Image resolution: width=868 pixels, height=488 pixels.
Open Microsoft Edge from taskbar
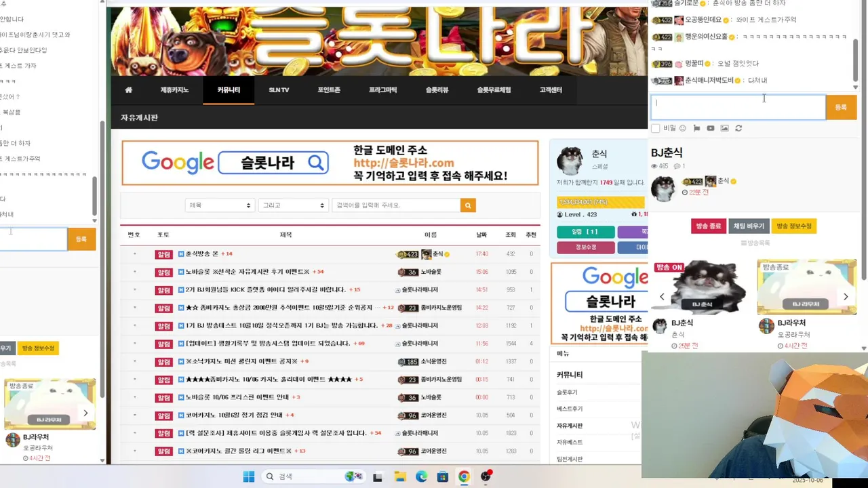coord(421,476)
